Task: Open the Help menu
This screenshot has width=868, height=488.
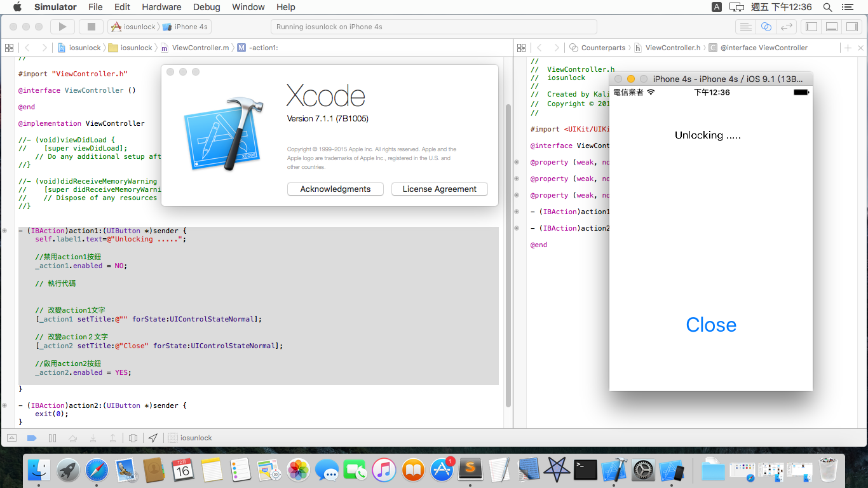Action: [x=286, y=7]
